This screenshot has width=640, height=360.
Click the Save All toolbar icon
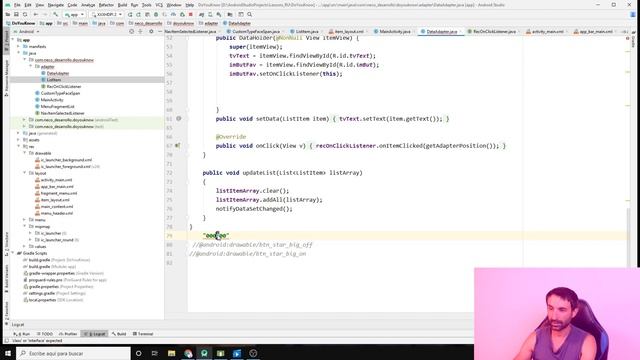[16, 14]
